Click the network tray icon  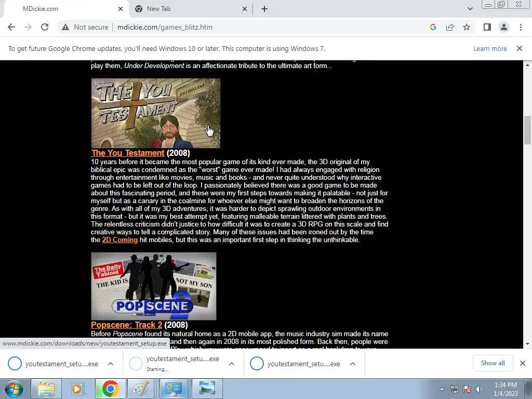point(454,389)
